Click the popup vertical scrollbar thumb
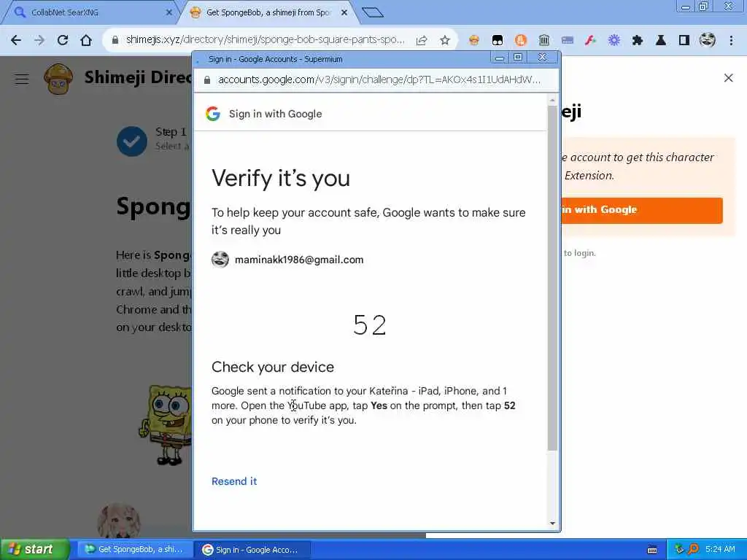This screenshot has height=560, width=747. click(x=552, y=278)
